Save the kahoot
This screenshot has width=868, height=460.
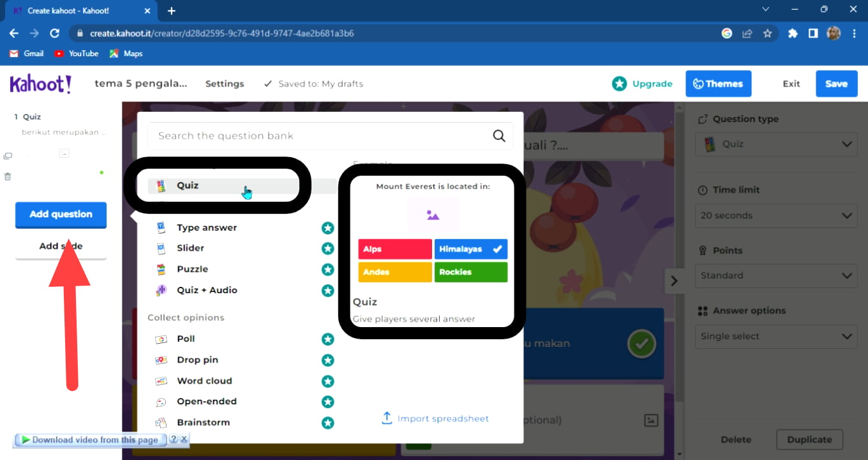point(836,84)
